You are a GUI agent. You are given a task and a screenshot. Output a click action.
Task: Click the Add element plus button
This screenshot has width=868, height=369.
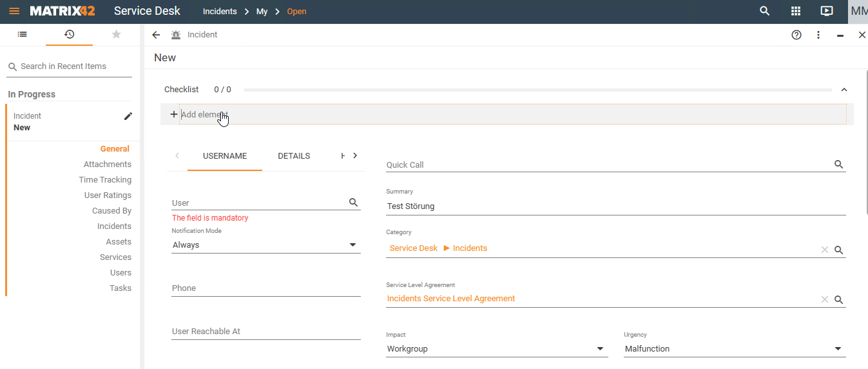(173, 114)
